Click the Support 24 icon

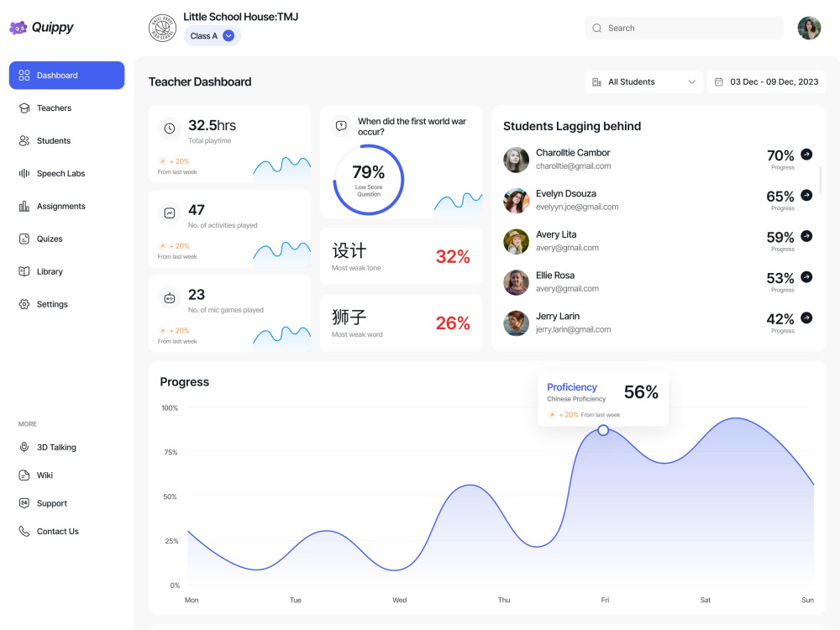tap(24, 503)
